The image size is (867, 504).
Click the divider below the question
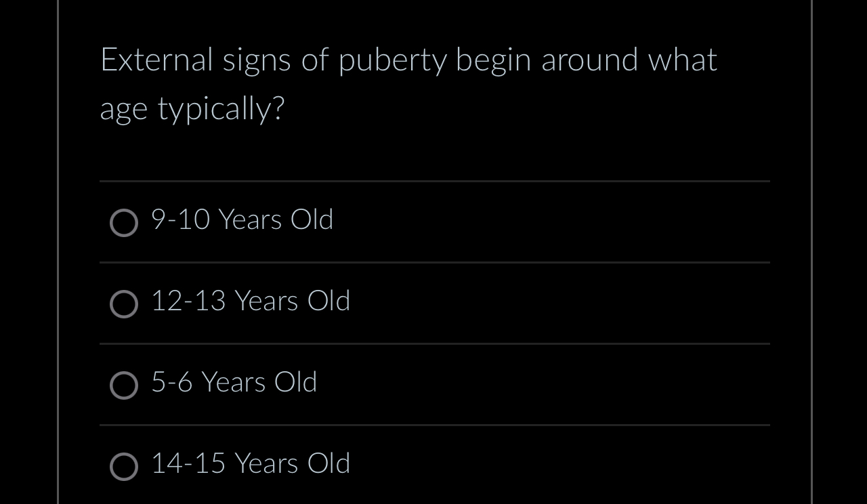[x=433, y=181]
